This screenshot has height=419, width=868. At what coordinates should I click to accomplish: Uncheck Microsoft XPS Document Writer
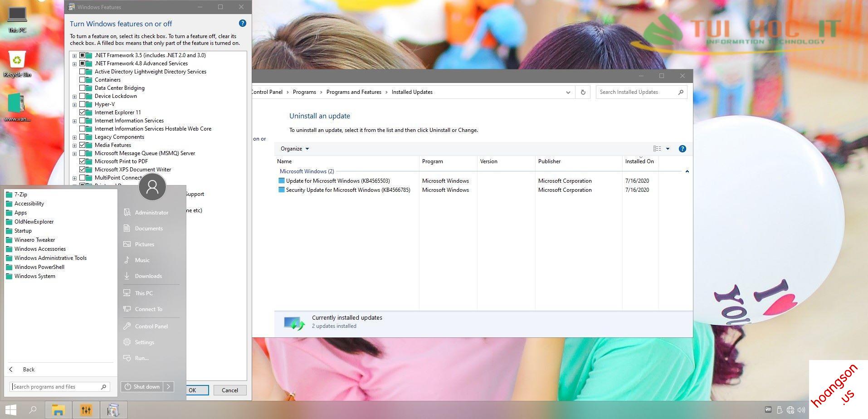tap(82, 170)
